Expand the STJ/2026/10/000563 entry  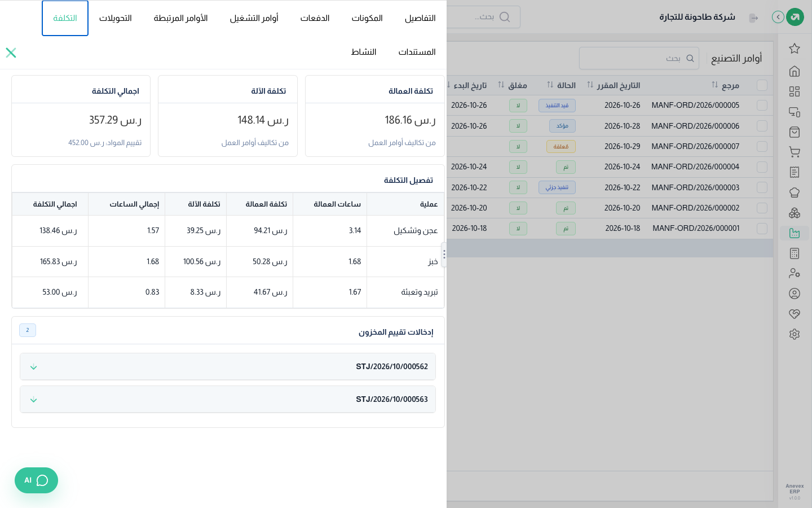point(228,400)
